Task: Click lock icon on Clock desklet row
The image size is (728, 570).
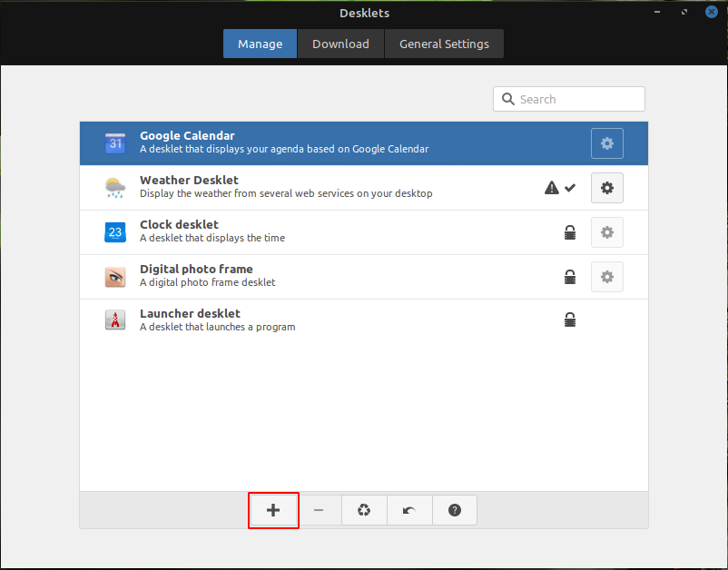Action: coord(570,232)
